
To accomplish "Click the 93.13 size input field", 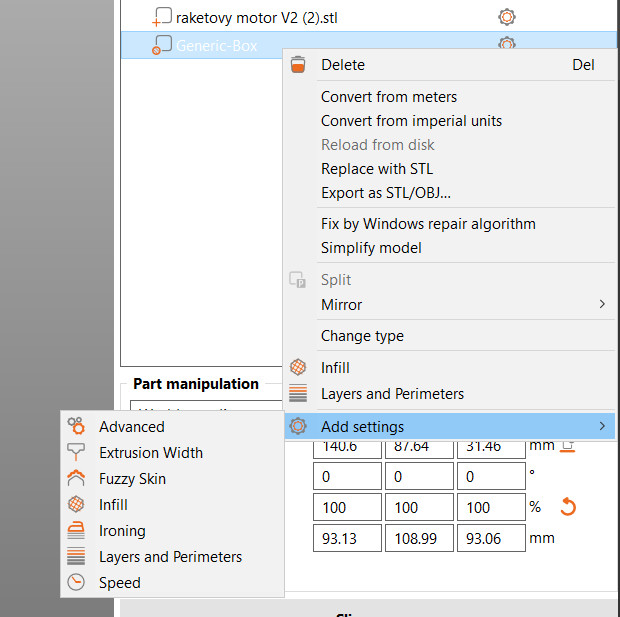I will [348, 539].
